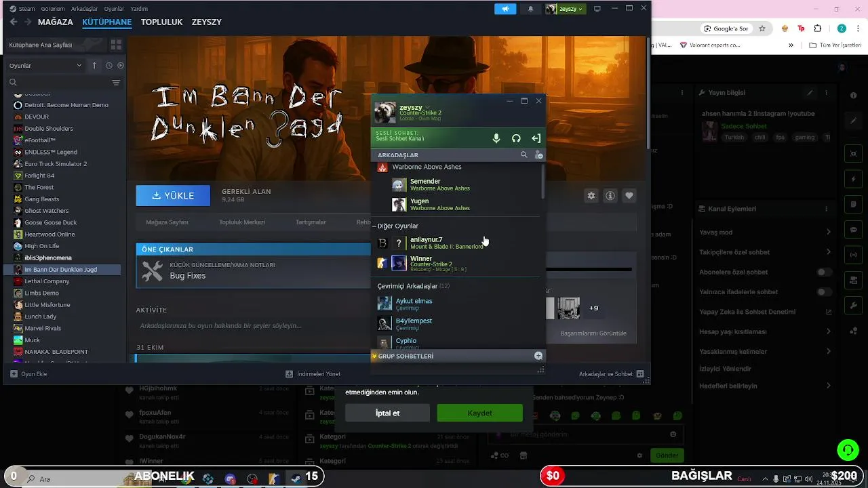Image resolution: width=868 pixels, height=488 pixels.
Task: Search friends in the Arkadaşlar list
Action: point(524,155)
